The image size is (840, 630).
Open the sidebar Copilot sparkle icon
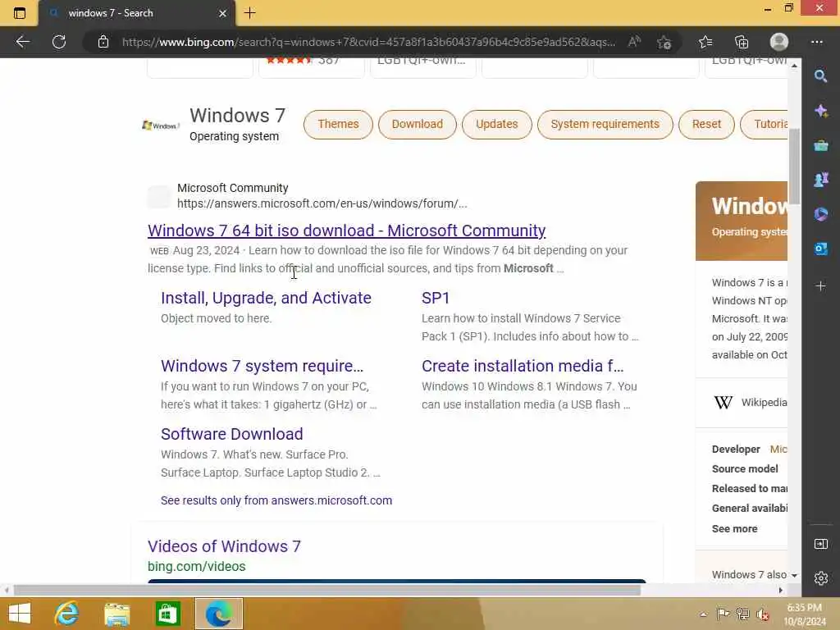(820, 111)
